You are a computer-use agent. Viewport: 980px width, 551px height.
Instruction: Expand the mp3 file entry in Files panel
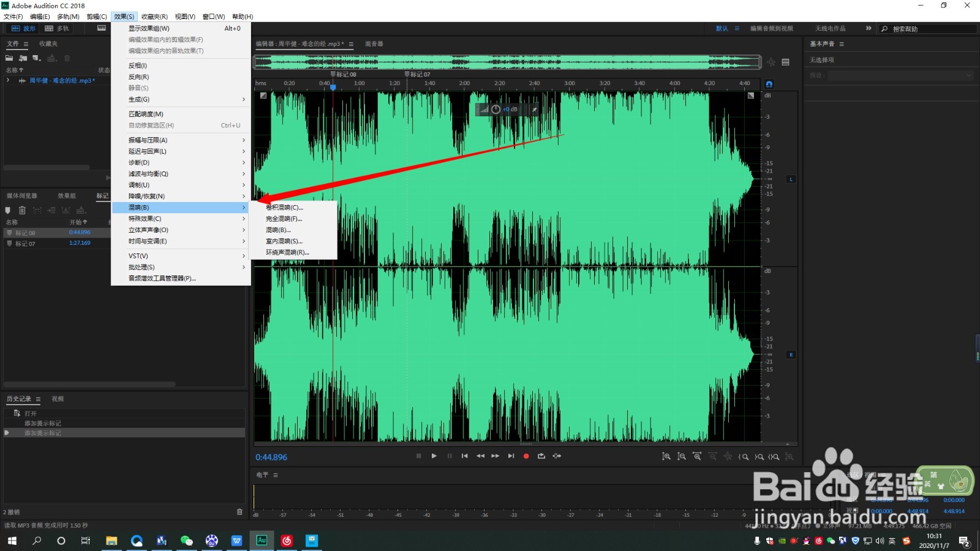click(x=8, y=80)
